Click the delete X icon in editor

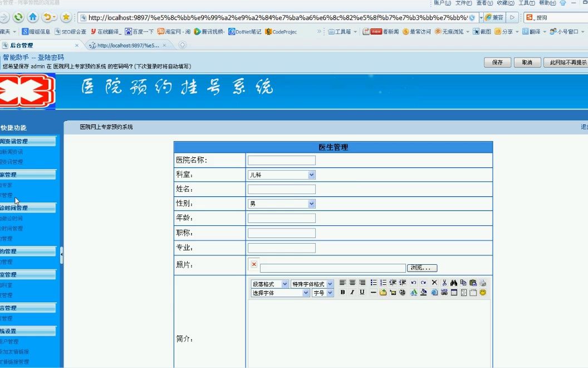[434, 283]
